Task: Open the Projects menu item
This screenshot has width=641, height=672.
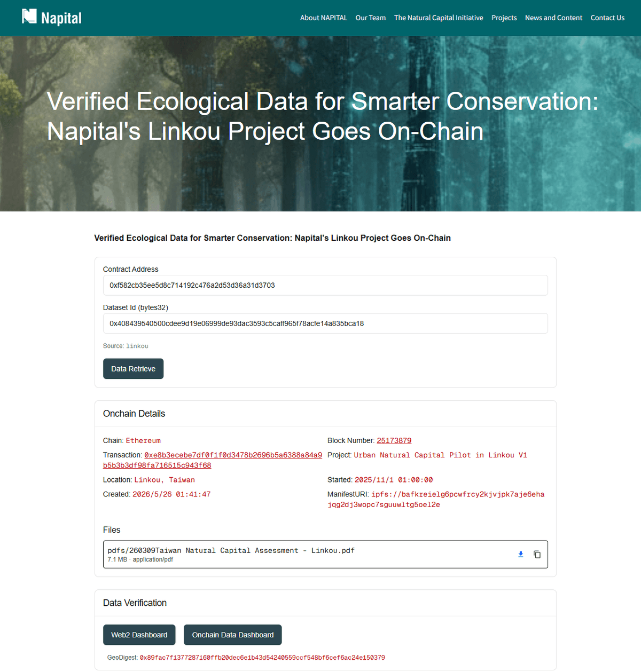Action: pyautogui.click(x=504, y=18)
